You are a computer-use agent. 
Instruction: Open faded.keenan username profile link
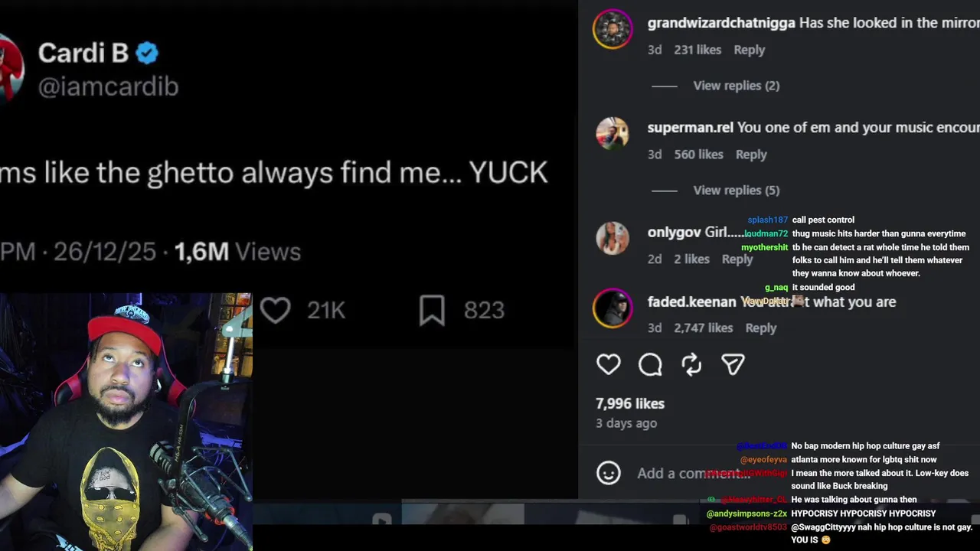(x=691, y=302)
